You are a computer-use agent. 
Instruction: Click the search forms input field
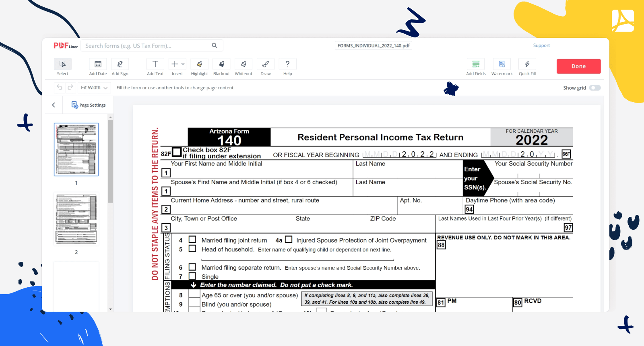pos(147,46)
